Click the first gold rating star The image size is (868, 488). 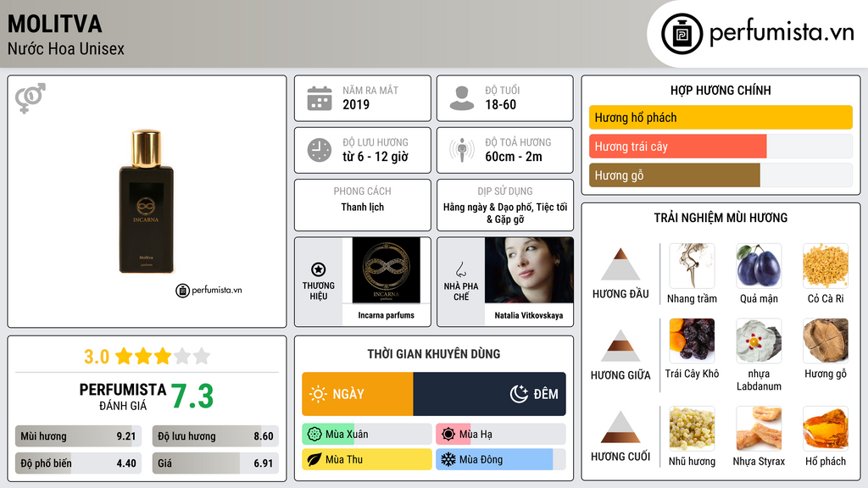pyautogui.click(x=124, y=356)
